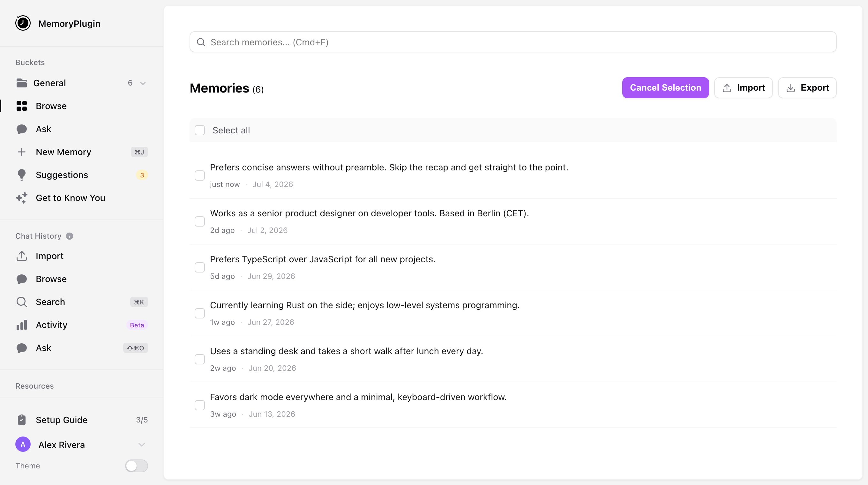Click the Export button
The width and height of the screenshot is (868, 485).
pos(807,87)
